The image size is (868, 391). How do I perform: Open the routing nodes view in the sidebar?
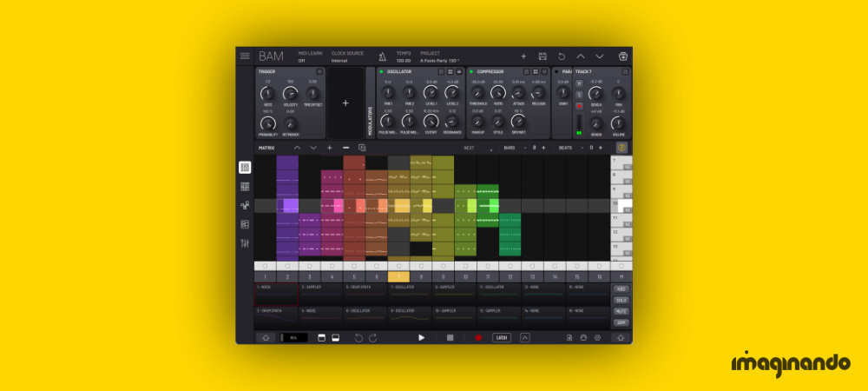click(245, 205)
